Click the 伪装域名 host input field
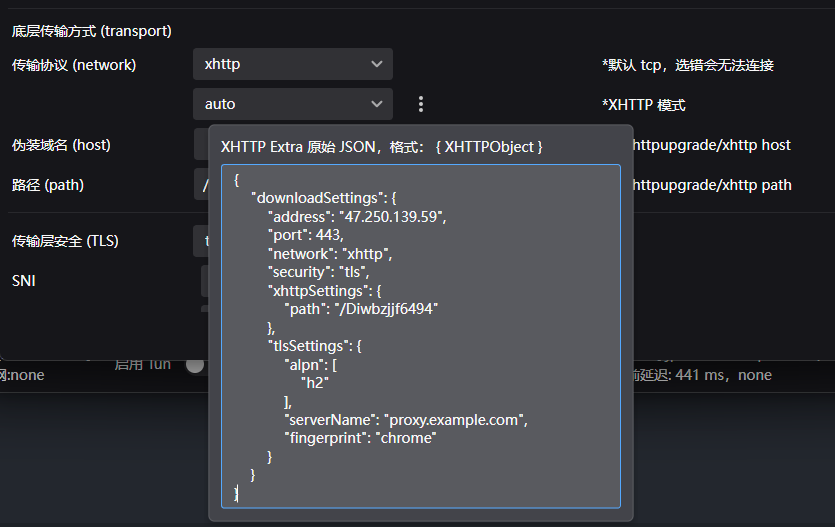835x527 pixels. click(x=200, y=145)
